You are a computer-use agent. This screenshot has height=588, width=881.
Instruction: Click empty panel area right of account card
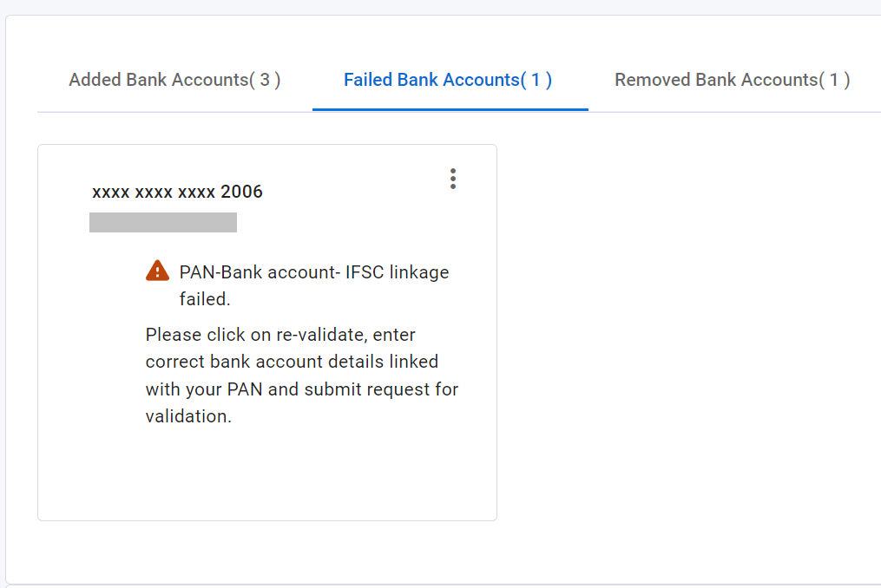pos(688,331)
